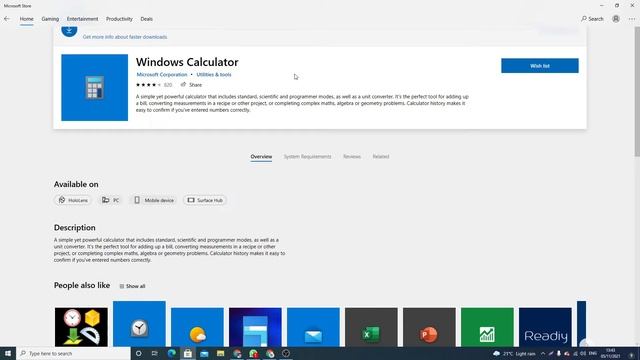The width and height of the screenshot is (640, 360).
Task: Open the notification center icon
Action: click(631, 354)
